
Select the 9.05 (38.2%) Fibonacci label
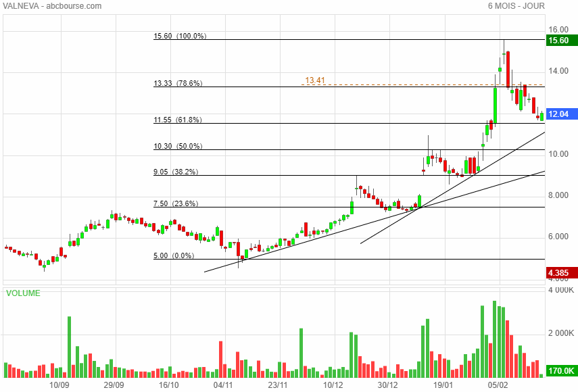click(x=176, y=171)
